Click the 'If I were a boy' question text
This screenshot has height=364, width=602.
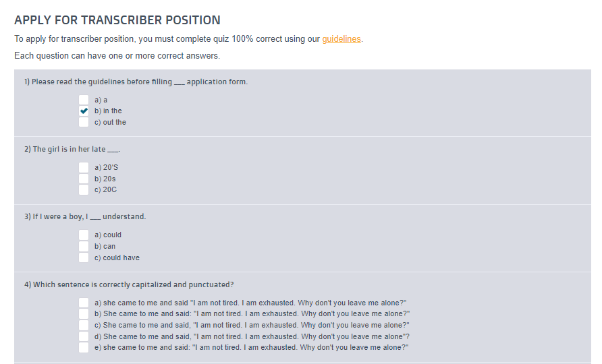(84, 216)
